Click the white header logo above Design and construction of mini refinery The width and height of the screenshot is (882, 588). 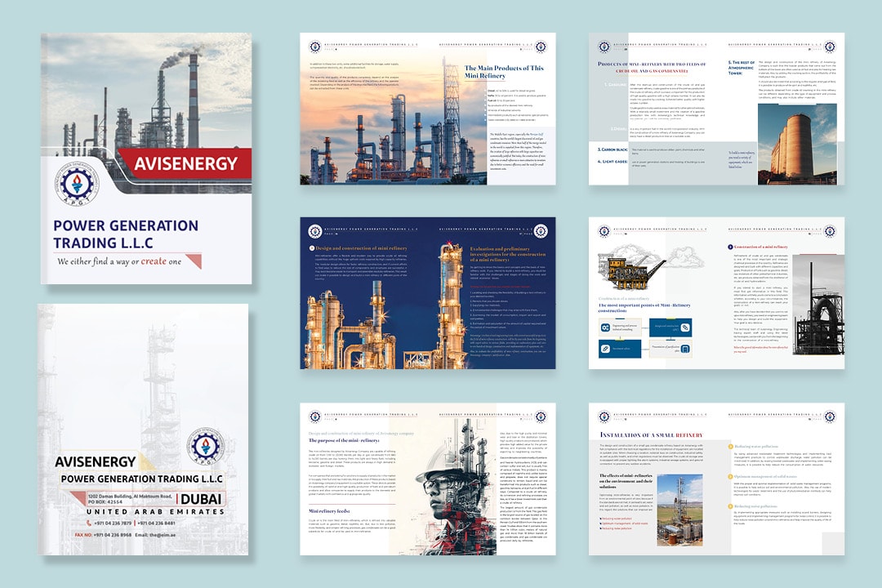(315, 231)
